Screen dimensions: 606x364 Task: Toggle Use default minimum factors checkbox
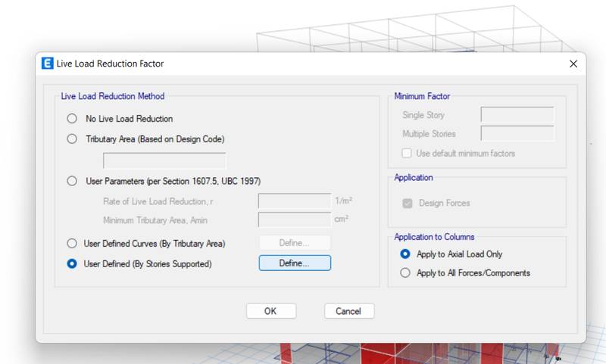click(x=407, y=153)
